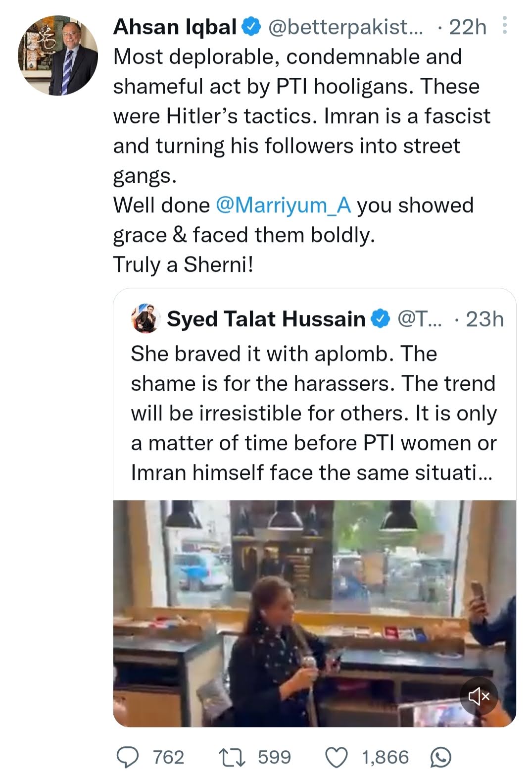Open the 22h timestamp of the tweet
The height and width of the screenshot is (775, 532).
click(x=468, y=27)
